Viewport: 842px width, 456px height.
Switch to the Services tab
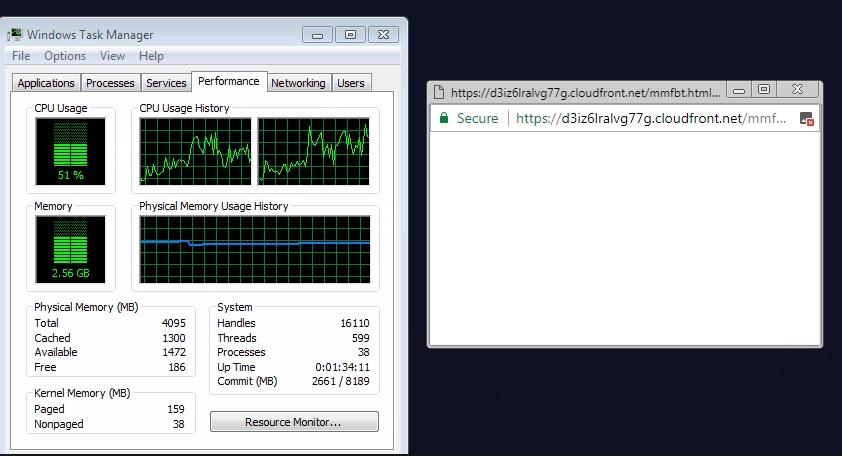point(166,83)
